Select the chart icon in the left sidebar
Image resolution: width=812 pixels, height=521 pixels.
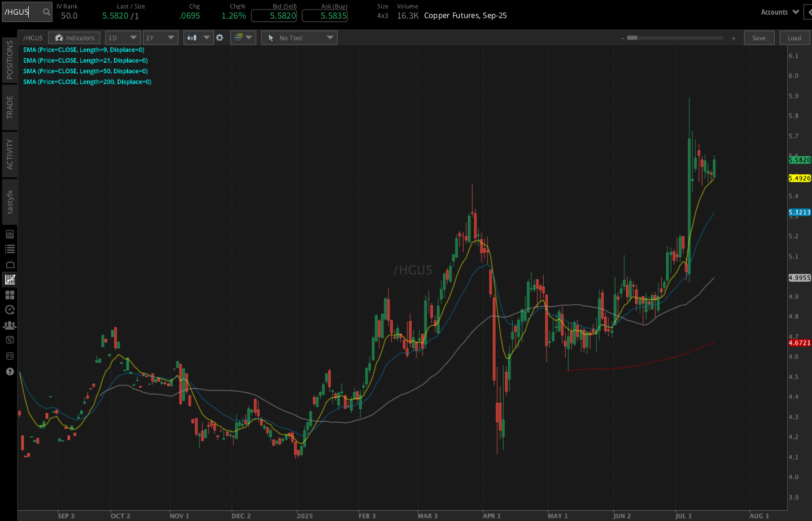[x=9, y=279]
